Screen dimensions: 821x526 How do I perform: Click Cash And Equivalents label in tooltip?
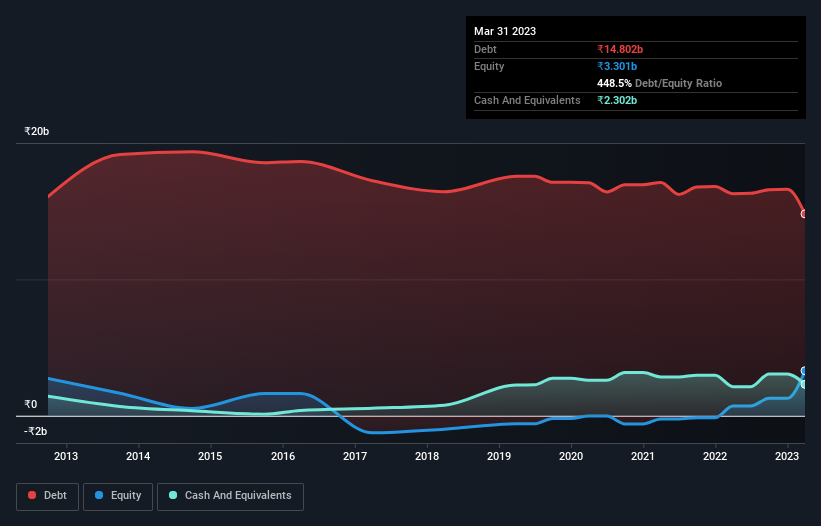(527, 100)
